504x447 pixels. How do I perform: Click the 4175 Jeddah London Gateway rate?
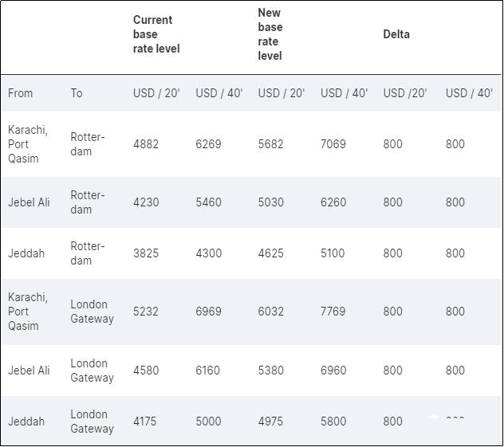click(144, 422)
